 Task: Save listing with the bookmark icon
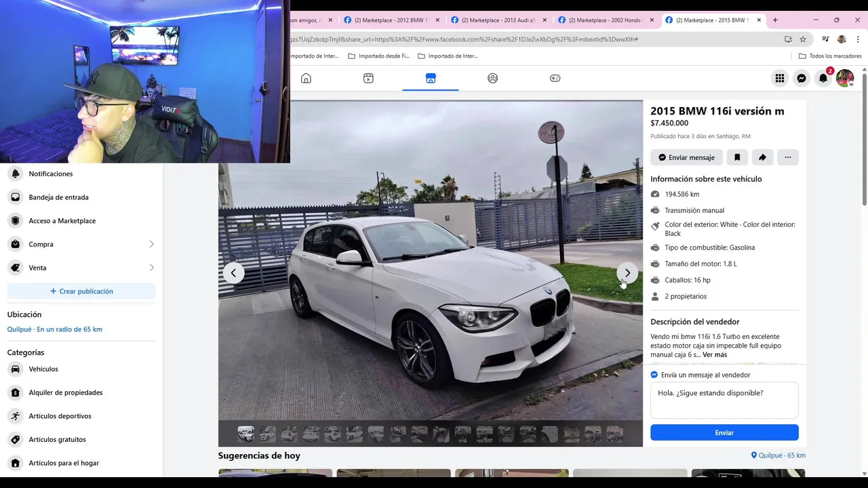pos(737,157)
